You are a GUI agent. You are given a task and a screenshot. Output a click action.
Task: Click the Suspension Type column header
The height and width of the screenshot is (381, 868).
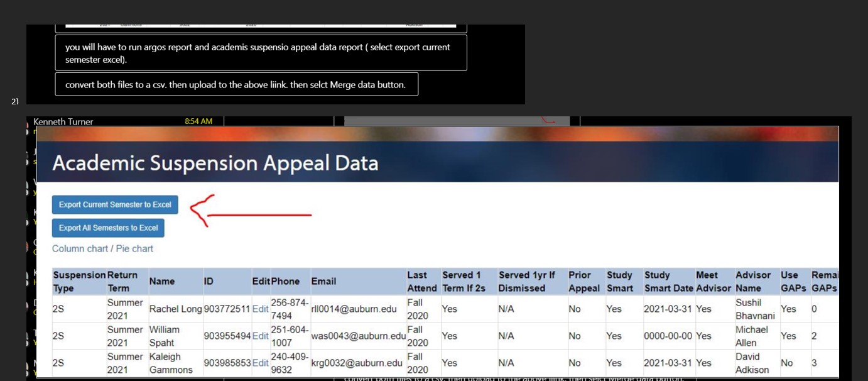[x=79, y=282]
